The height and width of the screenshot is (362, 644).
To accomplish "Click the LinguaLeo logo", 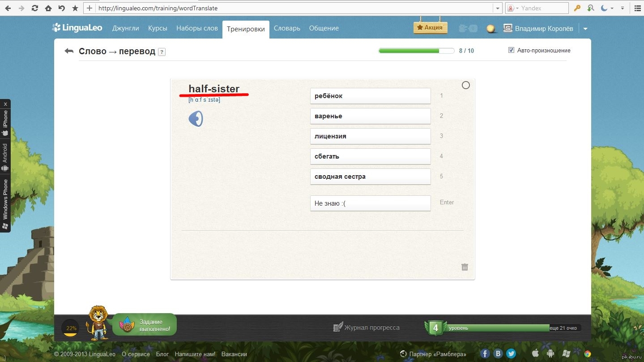I will (77, 28).
